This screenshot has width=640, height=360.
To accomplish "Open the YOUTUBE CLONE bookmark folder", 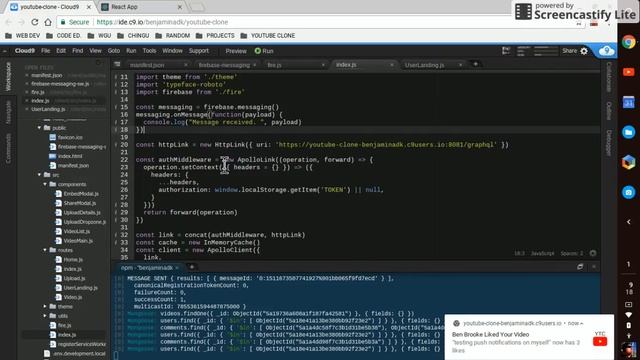I will 268,36.
